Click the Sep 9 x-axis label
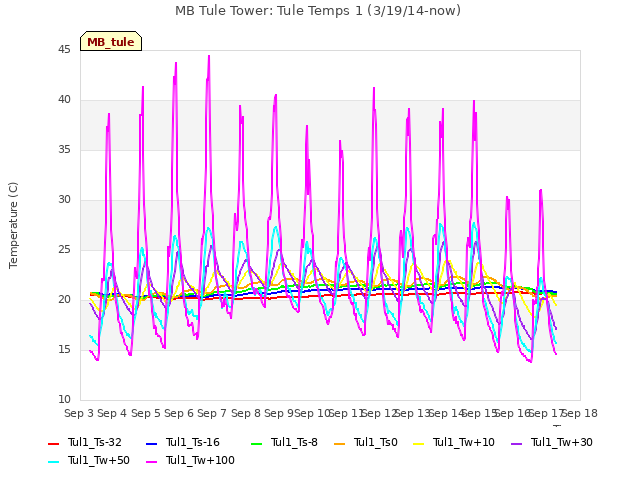 coord(279,413)
